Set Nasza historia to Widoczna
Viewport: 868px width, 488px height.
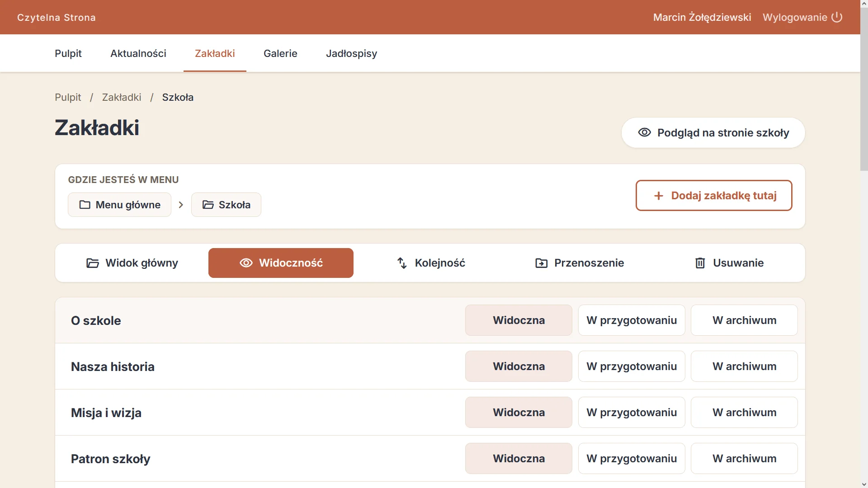[519, 366]
